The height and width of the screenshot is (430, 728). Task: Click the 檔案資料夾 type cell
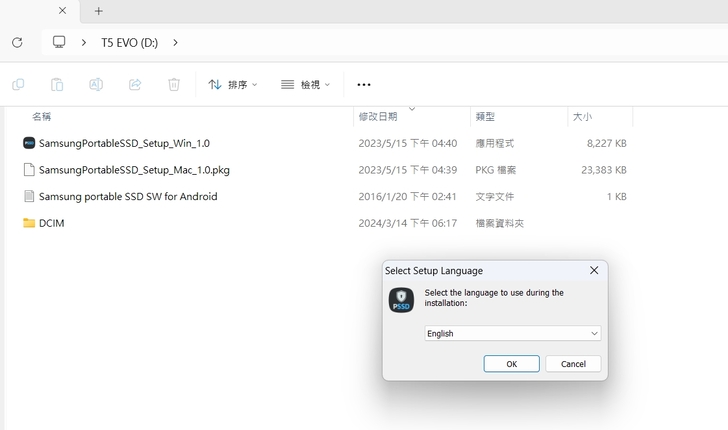coord(500,223)
